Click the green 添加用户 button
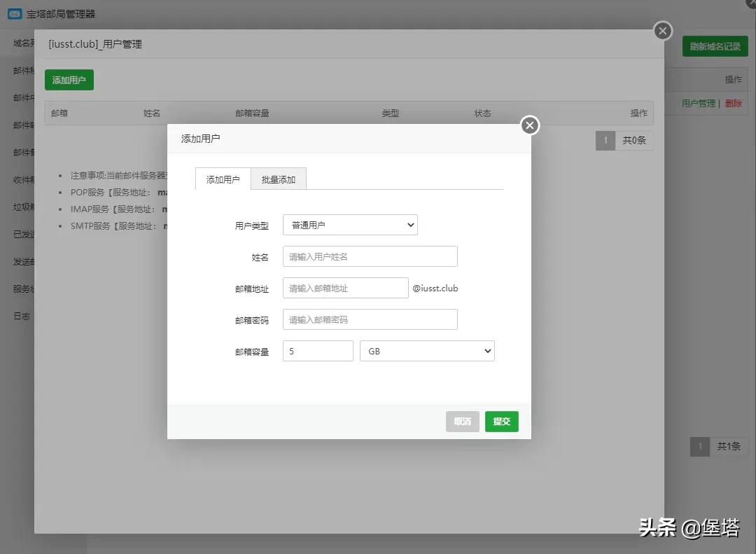This screenshot has height=554, width=756. coord(69,80)
